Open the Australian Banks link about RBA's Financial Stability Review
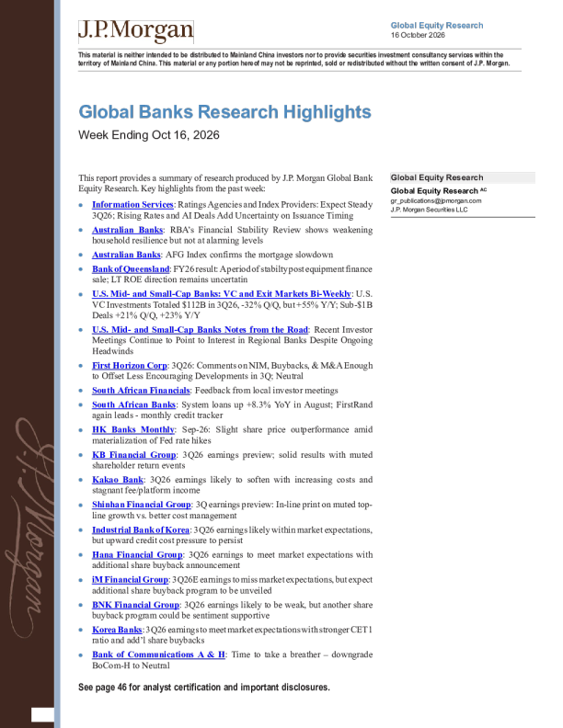 click(x=127, y=230)
